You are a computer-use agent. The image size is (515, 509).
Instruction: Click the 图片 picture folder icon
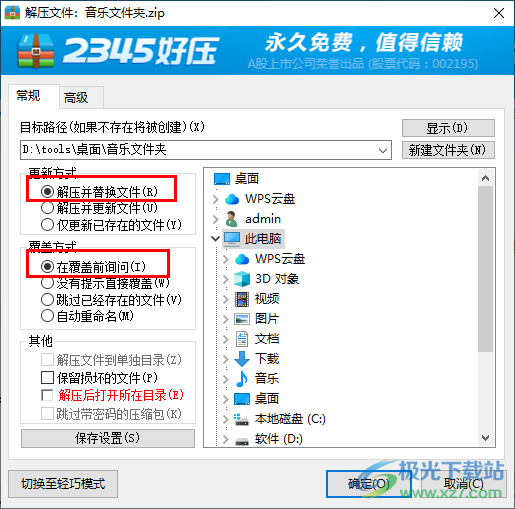point(242,319)
